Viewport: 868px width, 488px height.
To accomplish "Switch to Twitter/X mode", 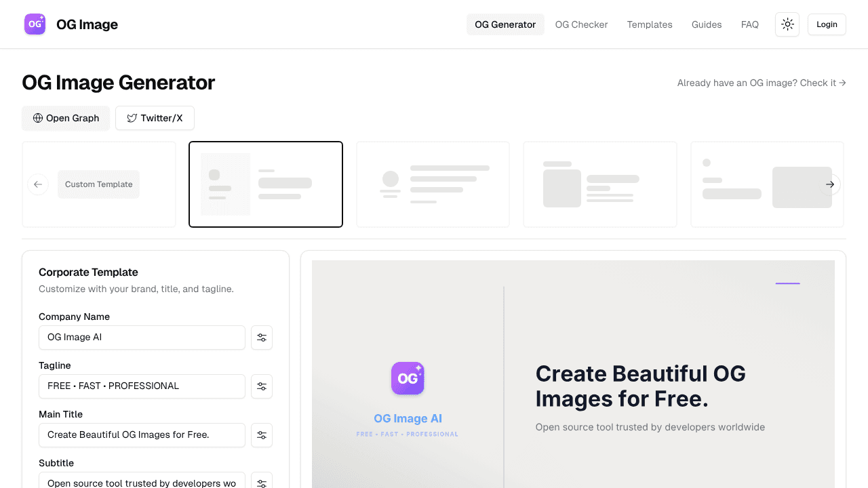I will click(155, 118).
